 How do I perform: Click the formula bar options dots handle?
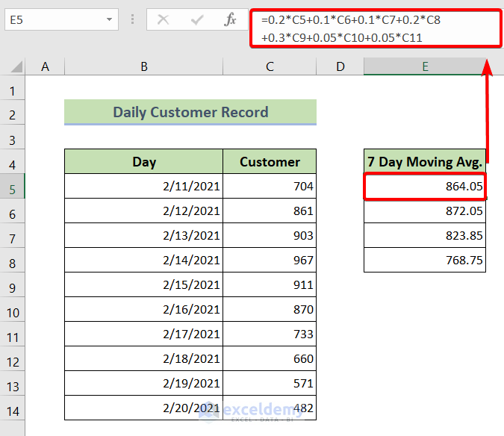coord(133,20)
